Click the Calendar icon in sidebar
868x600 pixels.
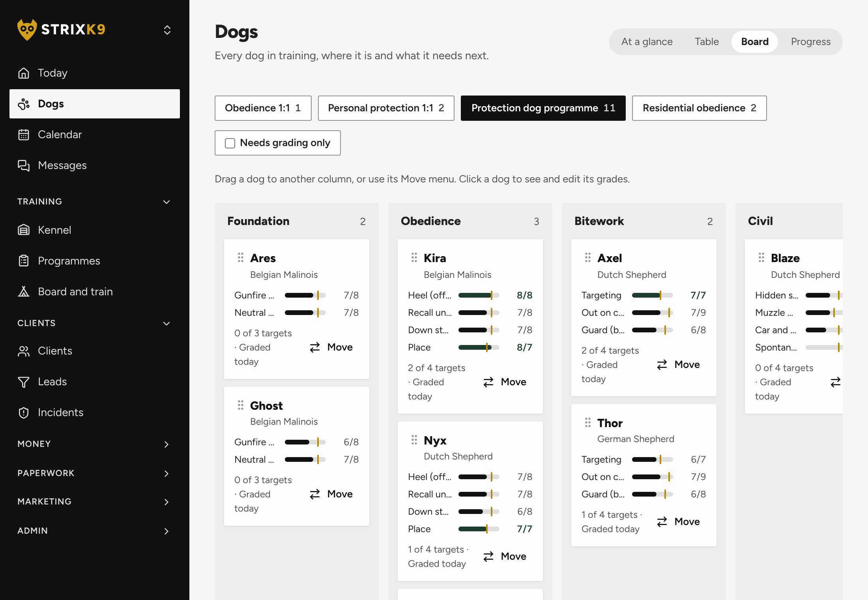(24, 135)
